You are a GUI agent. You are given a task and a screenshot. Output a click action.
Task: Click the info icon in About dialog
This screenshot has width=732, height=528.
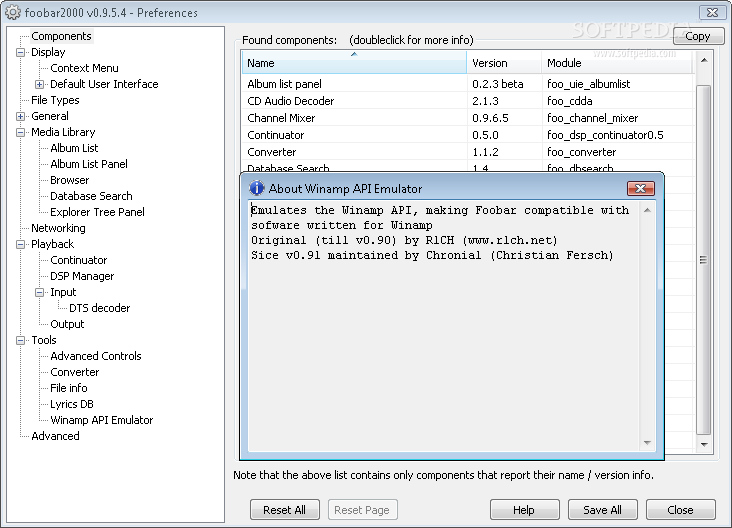point(257,188)
